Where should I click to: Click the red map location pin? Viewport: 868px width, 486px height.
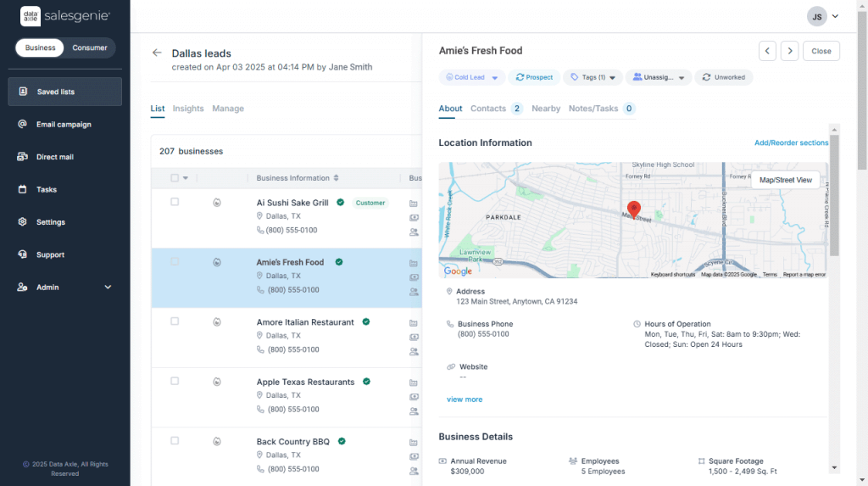[634, 209]
